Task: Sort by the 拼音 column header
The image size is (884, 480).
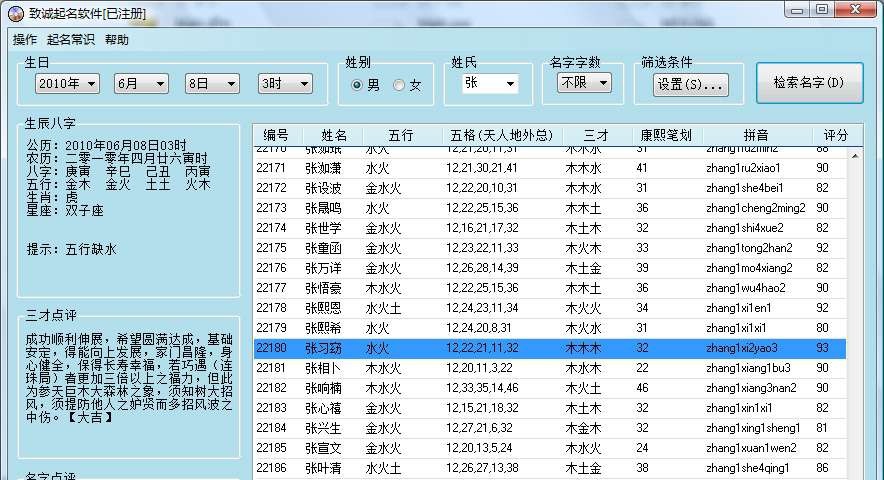Action: tap(757, 135)
